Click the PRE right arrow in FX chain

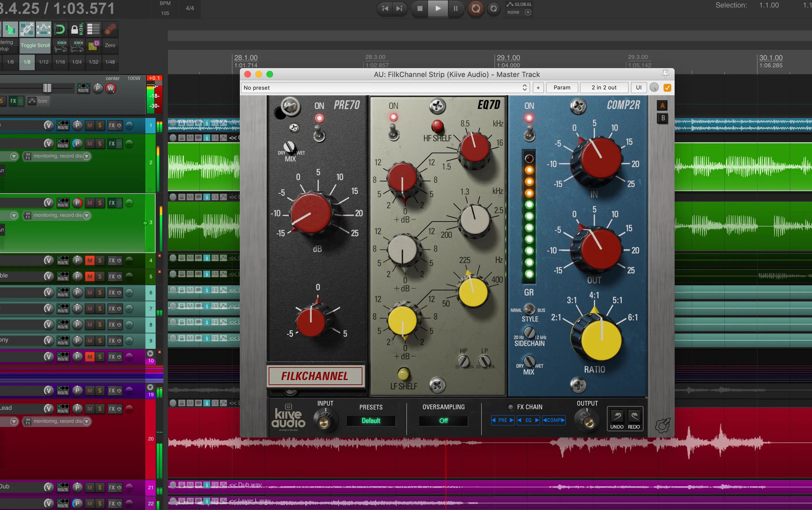[512, 420]
